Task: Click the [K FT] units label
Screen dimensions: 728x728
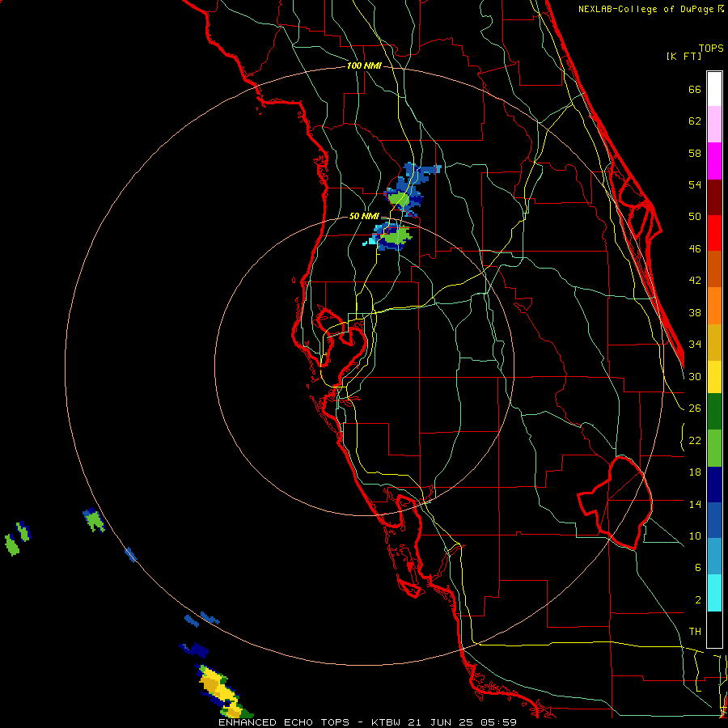Action: click(684, 57)
